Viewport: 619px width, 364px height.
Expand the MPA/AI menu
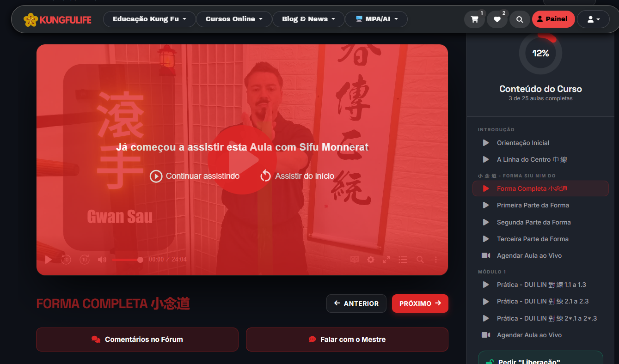376,19
